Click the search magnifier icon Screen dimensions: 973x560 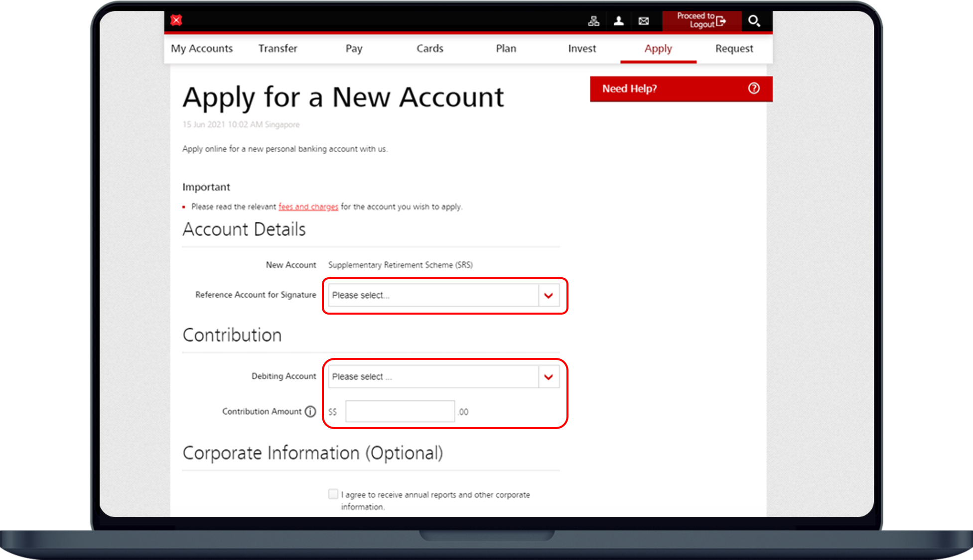[x=754, y=21]
